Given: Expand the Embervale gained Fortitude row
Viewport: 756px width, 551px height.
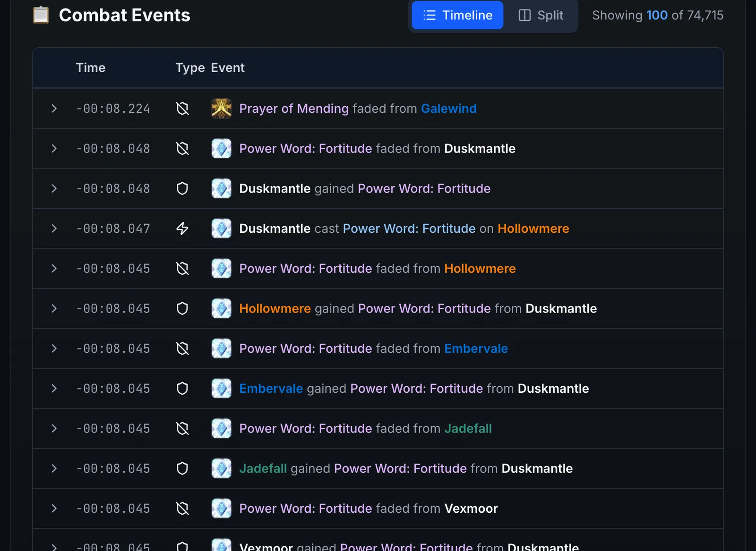Looking at the screenshot, I should (54, 389).
